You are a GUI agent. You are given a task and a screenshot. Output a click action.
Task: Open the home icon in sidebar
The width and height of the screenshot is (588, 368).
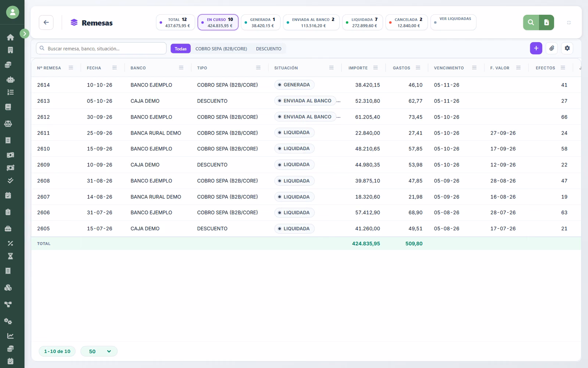pyautogui.click(x=10, y=37)
